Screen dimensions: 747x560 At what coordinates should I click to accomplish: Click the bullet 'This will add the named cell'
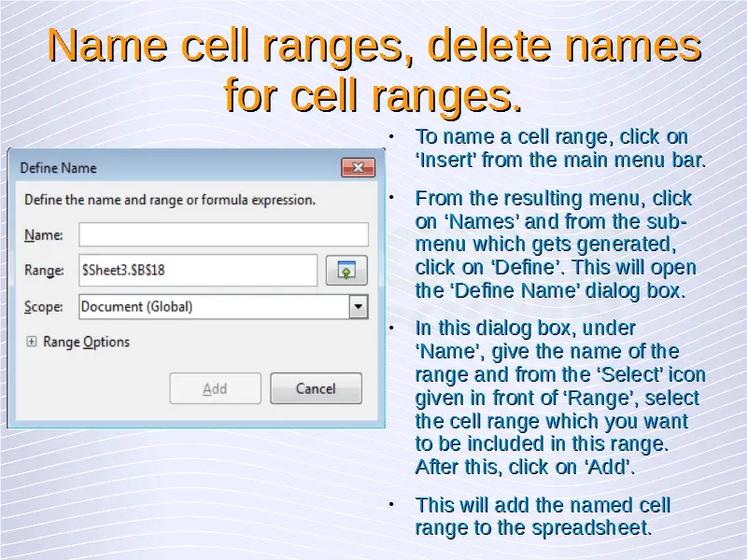(x=543, y=516)
